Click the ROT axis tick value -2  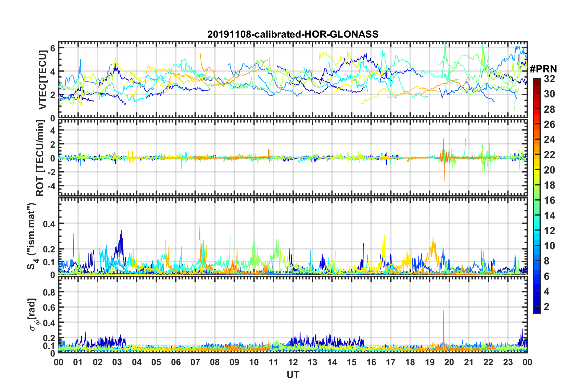point(51,172)
